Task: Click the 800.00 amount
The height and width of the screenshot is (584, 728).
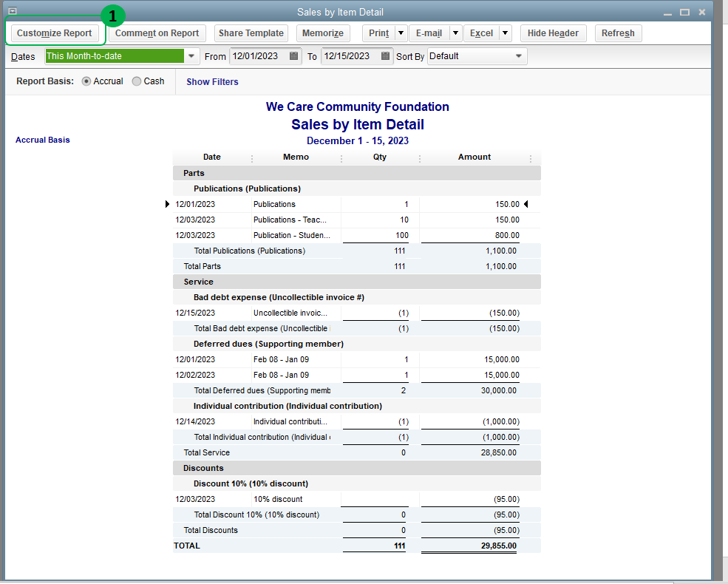Action: coord(507,235)
